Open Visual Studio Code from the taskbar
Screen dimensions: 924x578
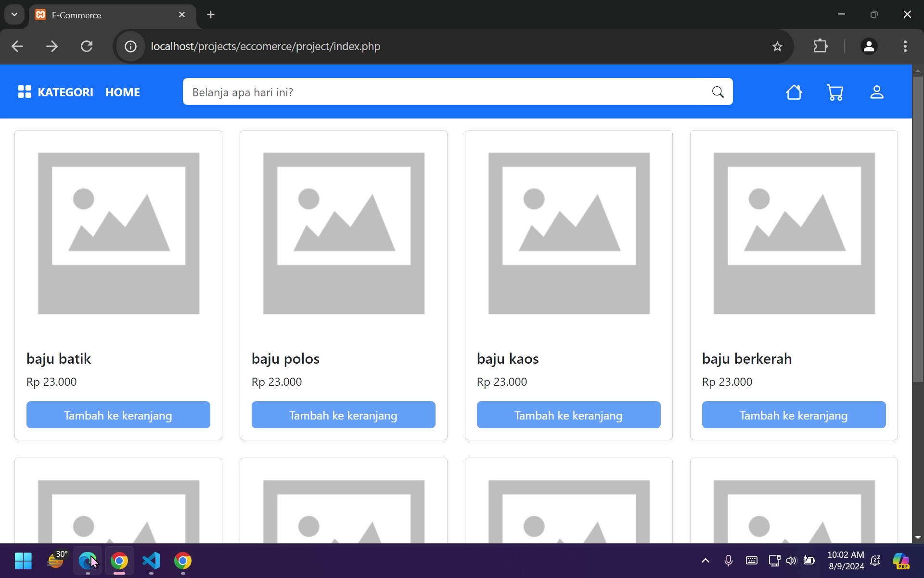coord(151,561)
